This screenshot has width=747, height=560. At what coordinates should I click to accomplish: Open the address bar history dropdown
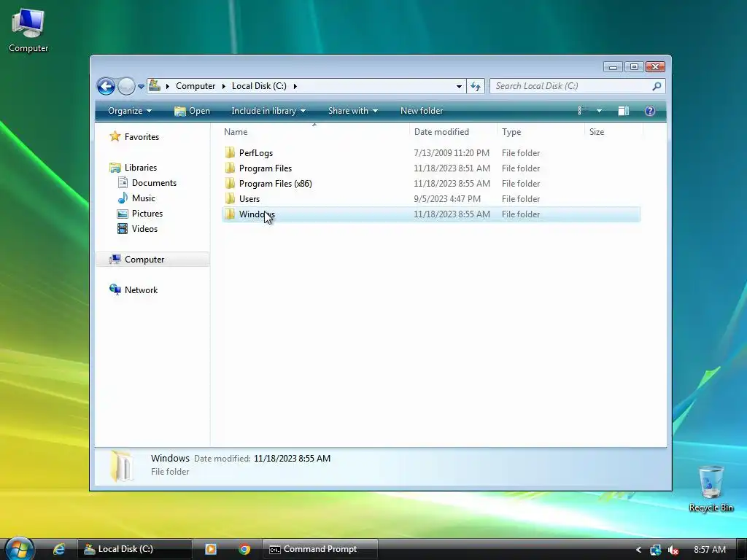point(459,86)
